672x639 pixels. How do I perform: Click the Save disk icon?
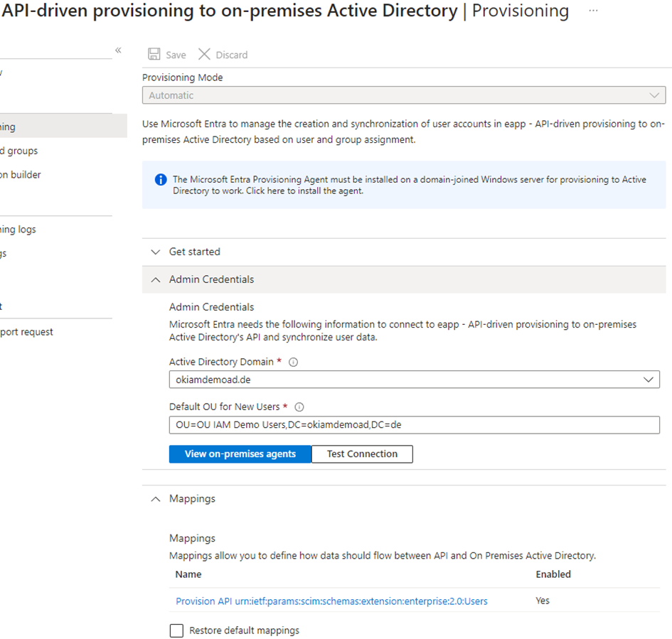pyautogui.click(x=154, y=55)
